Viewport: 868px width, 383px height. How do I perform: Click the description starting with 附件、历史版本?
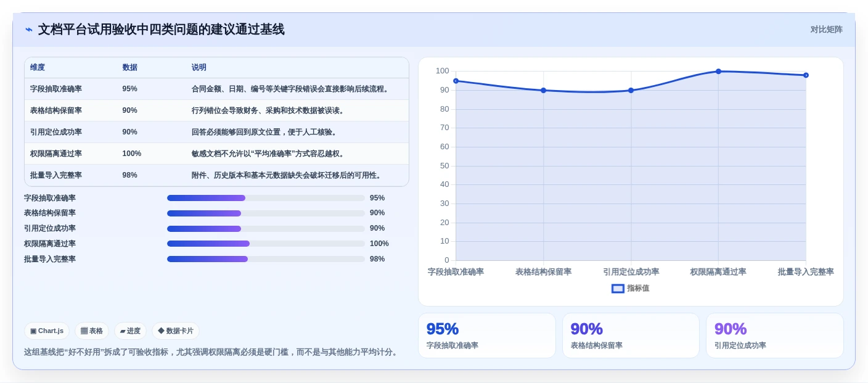point(288,176)
